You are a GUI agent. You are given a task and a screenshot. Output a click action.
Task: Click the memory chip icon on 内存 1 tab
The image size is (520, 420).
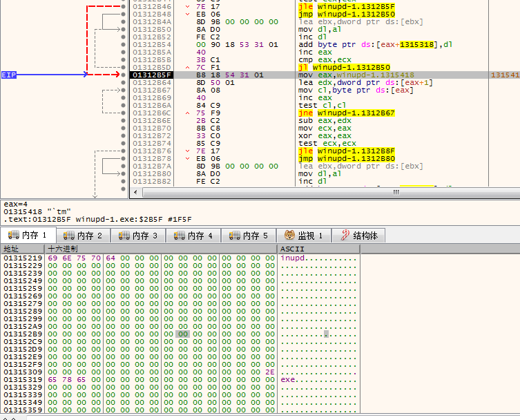[x=14, y=235]
